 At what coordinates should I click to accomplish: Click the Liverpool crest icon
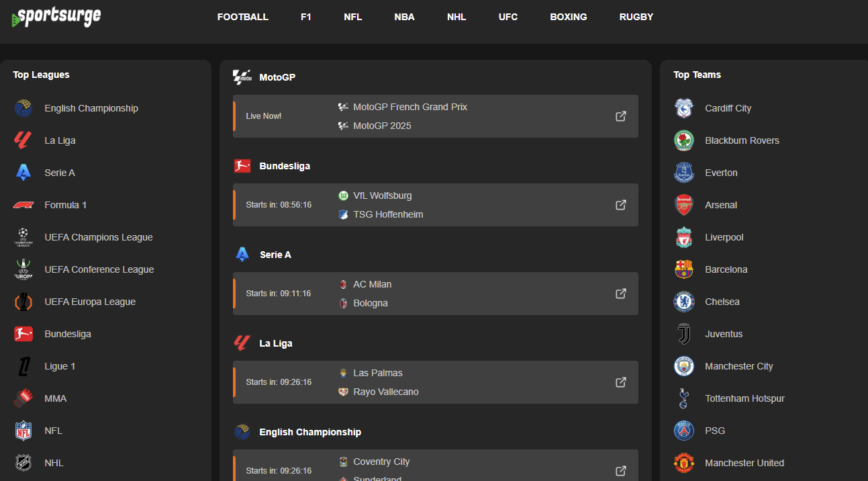coord(684,237)
